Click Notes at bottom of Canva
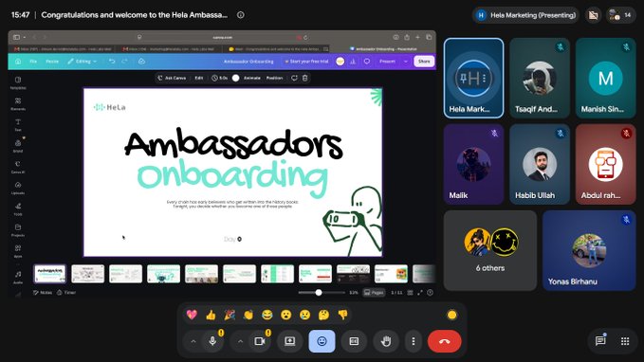Screen dimensions: 644x362 click(x=43, y=293)
